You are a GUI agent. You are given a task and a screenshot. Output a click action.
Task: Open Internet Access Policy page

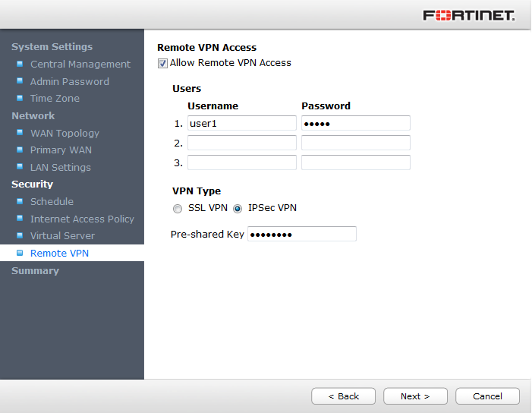click(82, 219)
